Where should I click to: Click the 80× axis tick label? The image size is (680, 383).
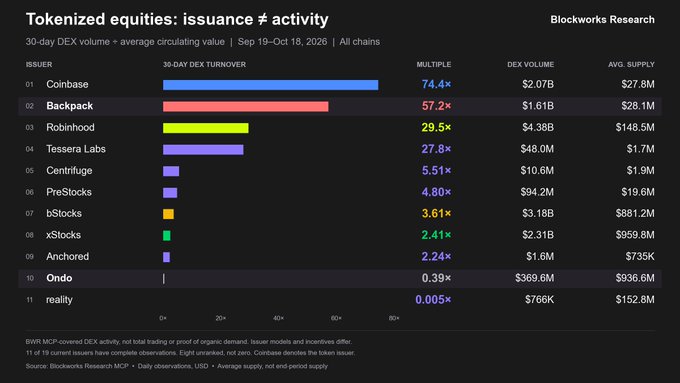tap(394, 318)
